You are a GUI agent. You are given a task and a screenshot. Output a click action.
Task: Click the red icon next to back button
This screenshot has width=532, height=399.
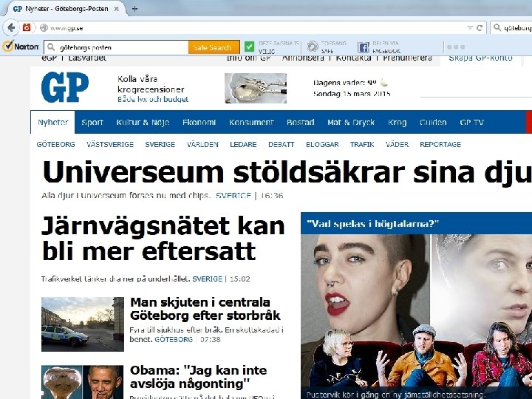click(27, 27)
